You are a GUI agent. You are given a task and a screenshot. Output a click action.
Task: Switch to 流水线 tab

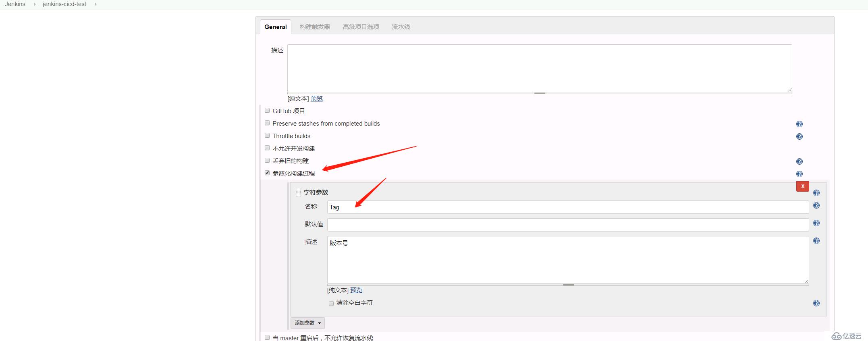coord(401,27)
